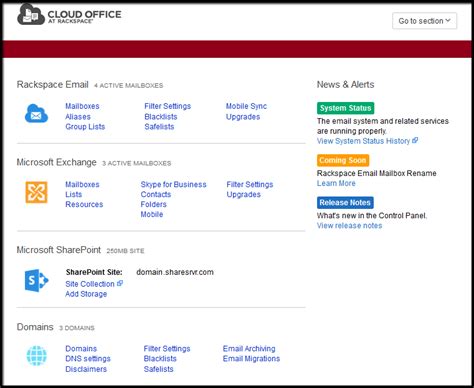Click 250MB SITE text
Viewport: 474px width, 388px height.
click(x=125, y=251)
